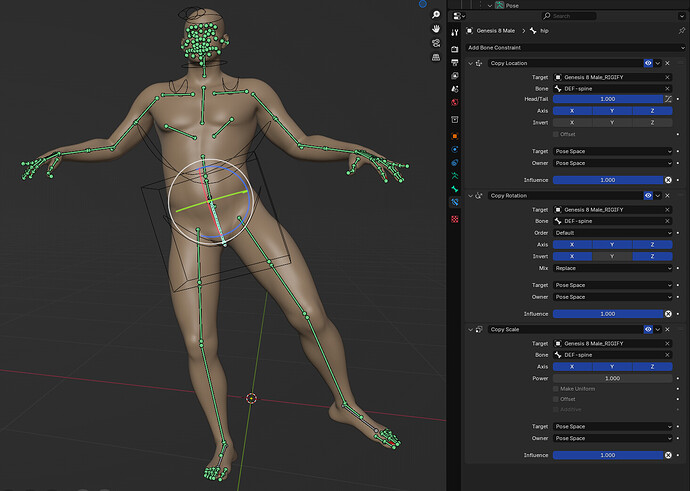Open the green Armature data tab
Viewport: 690px width, 491px height.
point(455,176)
